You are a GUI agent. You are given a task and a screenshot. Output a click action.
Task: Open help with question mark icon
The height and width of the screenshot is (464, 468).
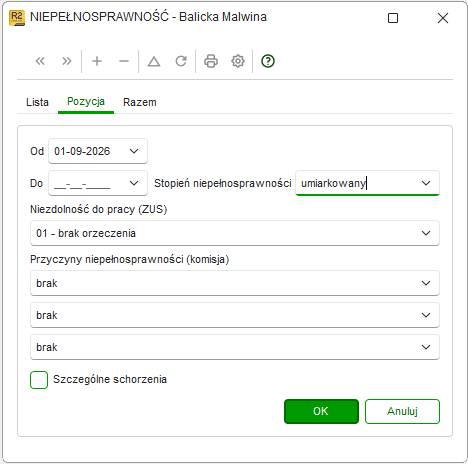268,61
